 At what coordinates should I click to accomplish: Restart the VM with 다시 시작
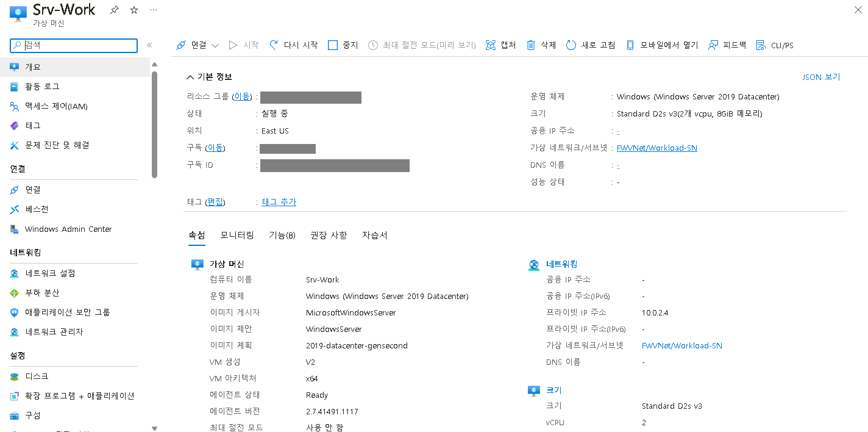click(x=294, y=45)
